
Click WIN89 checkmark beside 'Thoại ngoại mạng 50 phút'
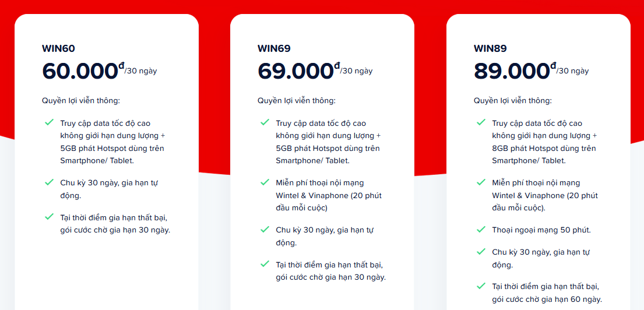481,229
